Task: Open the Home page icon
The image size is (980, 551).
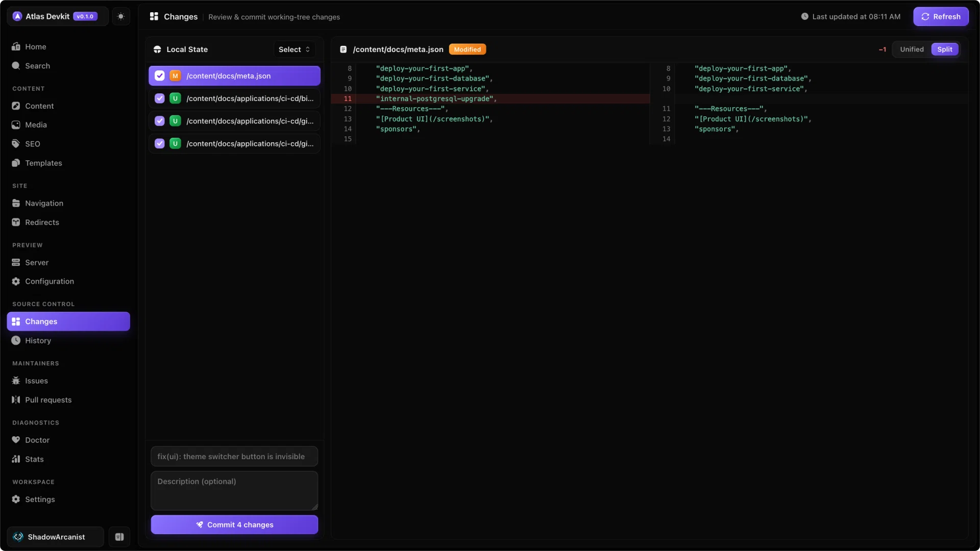Action: [x=16, y=46]
